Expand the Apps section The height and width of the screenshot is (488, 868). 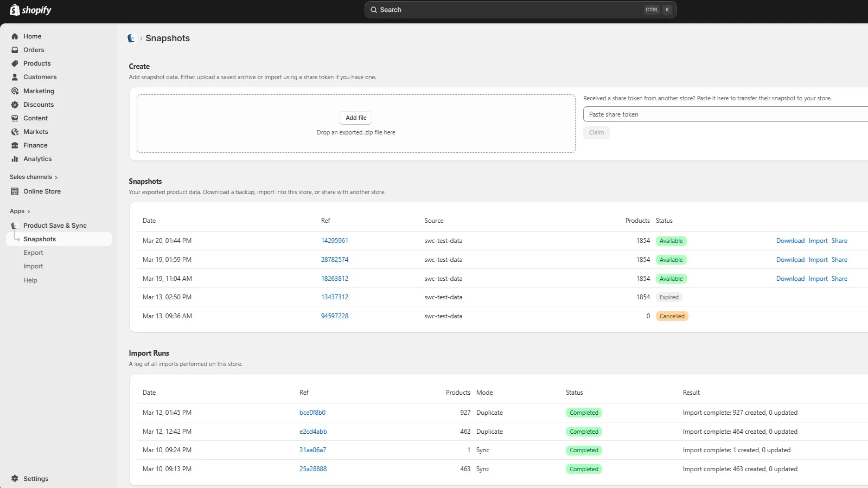[20, 211]
